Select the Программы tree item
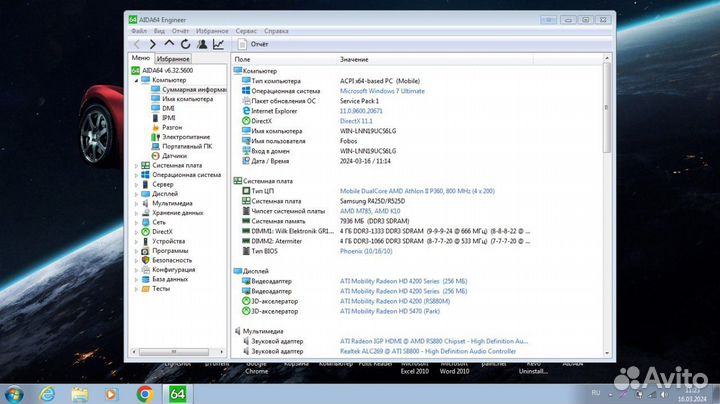The width and height of the screenshot is (720, 404). click(170, 251)
